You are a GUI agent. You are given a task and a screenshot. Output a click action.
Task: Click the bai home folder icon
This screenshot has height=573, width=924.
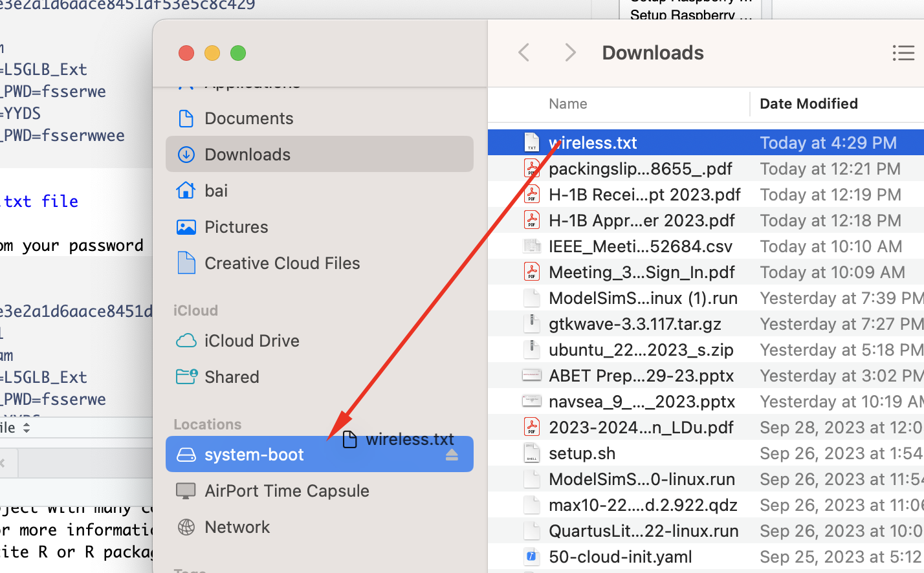186,191
